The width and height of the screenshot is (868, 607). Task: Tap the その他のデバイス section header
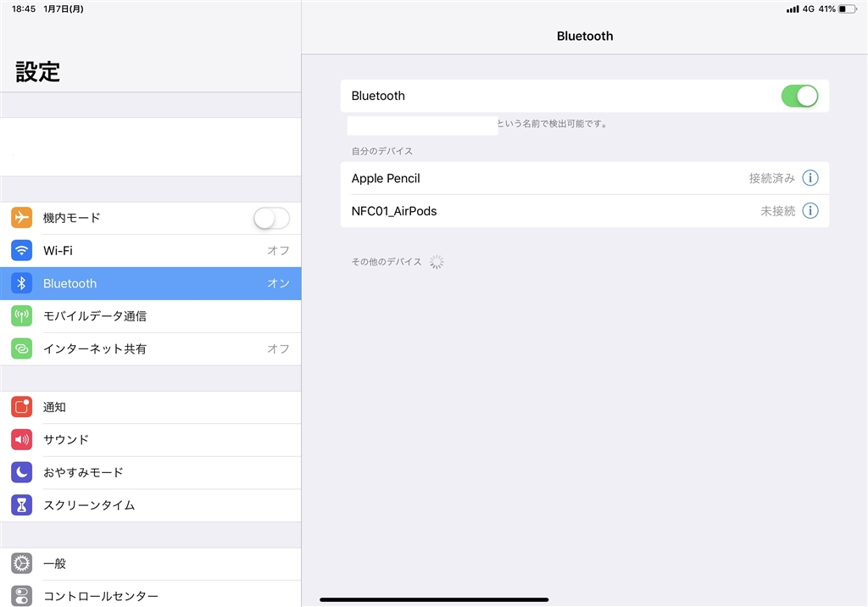(x=387, y=261)
